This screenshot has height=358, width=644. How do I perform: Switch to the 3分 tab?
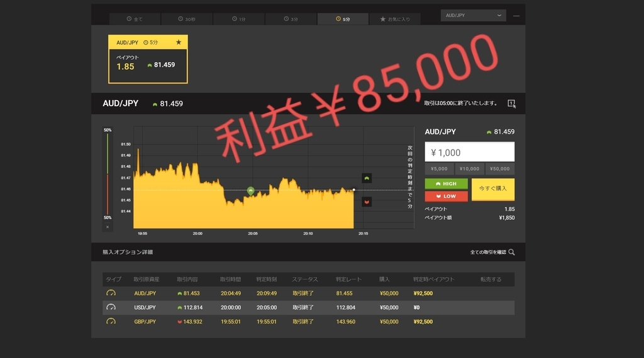291,19
